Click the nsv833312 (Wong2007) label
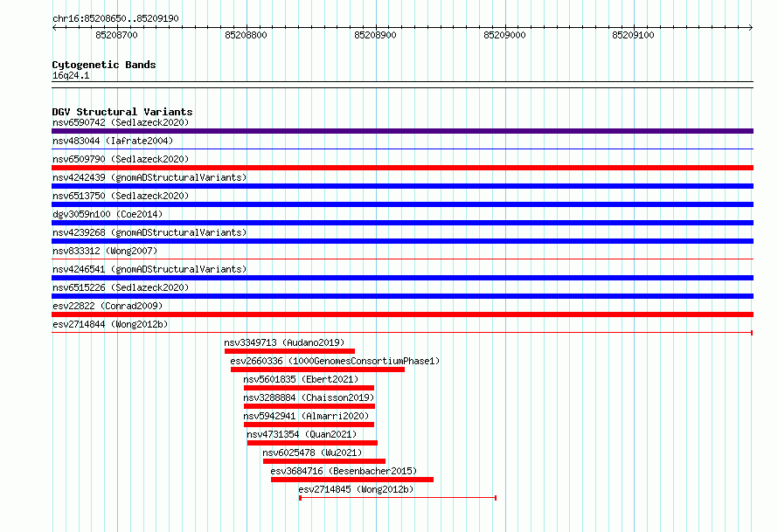Screen dimensions: 778x532 105,251
